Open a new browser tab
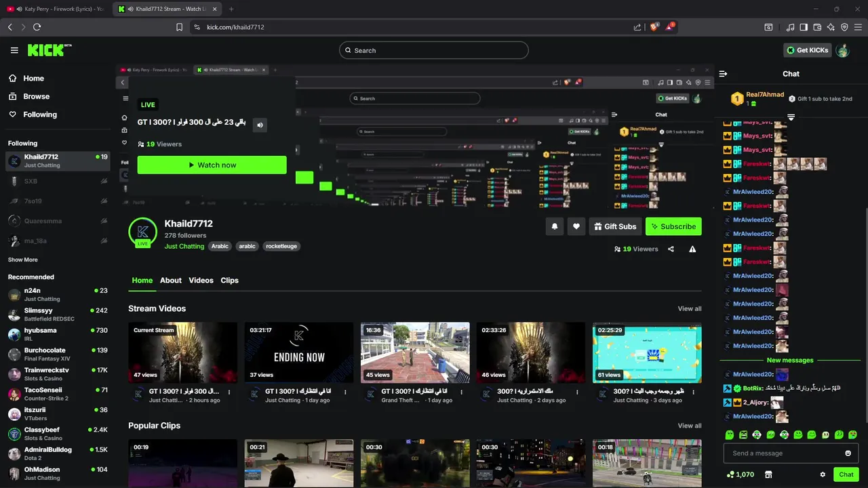Screen dimensions: 868x488 pyautogui.click(x=231, y=9)
